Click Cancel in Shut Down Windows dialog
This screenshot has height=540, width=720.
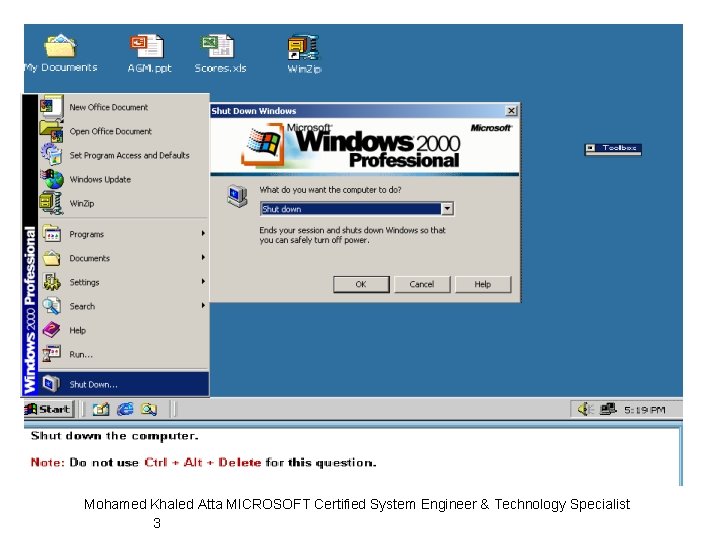click(x=422, y=284)
